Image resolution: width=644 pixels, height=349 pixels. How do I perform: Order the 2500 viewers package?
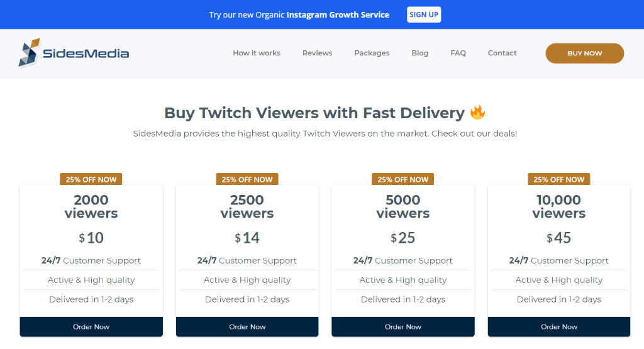247,327
